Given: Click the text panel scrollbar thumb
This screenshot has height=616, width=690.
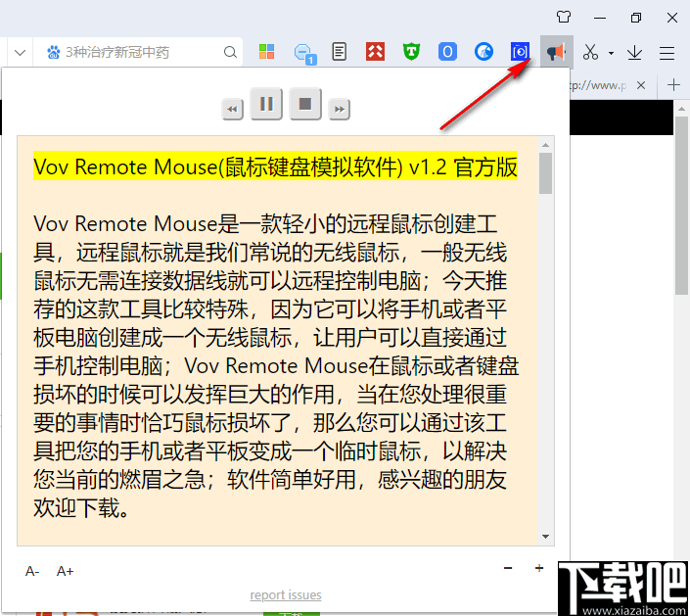Looking at the screenshot, I should [546, 173].
